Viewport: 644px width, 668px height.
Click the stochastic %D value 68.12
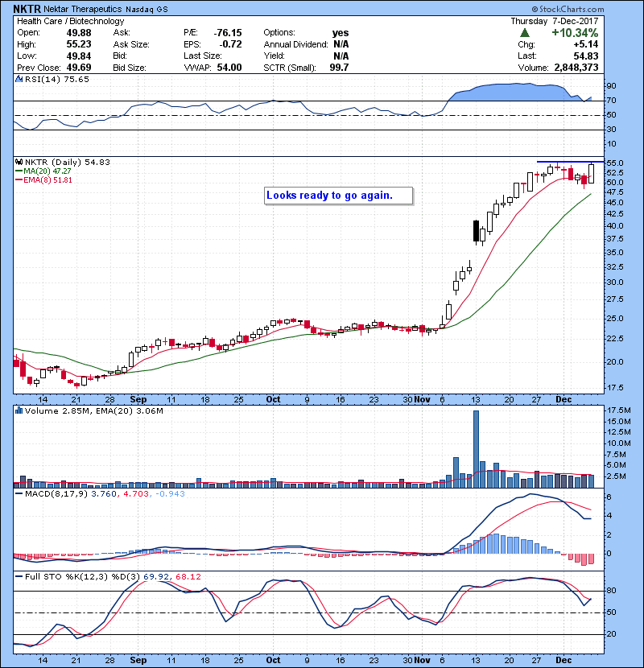pos(188,576)
